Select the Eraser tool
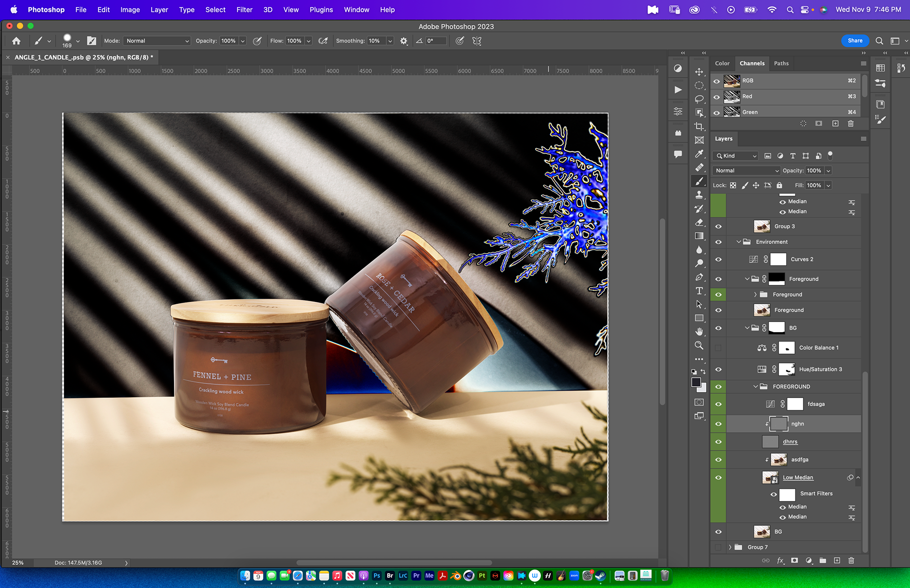The height and width of the screenshot is (588, 910). 699,222
